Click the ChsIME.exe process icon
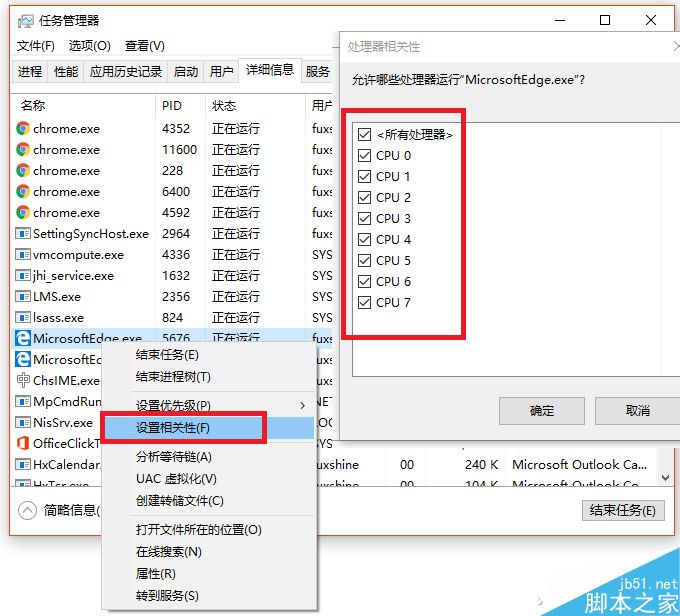The height and width of the screenshot is (616, 680). (x=23, y=380)
